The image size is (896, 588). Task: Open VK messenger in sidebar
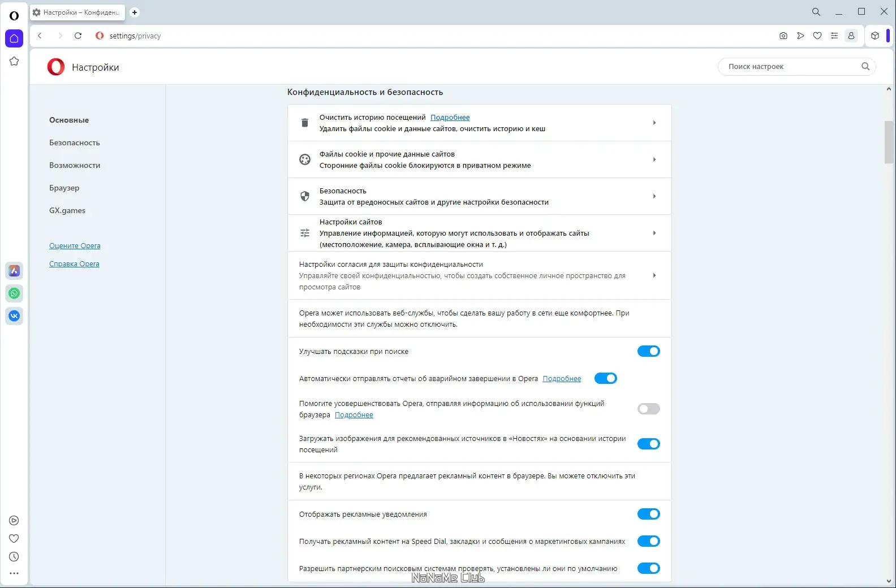click(x=14, y=316)
